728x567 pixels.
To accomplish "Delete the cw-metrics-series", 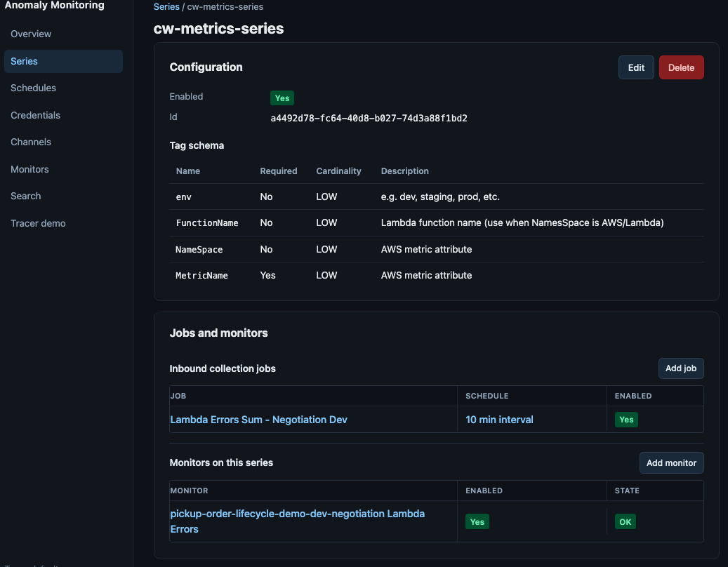I will pos(681,67).
